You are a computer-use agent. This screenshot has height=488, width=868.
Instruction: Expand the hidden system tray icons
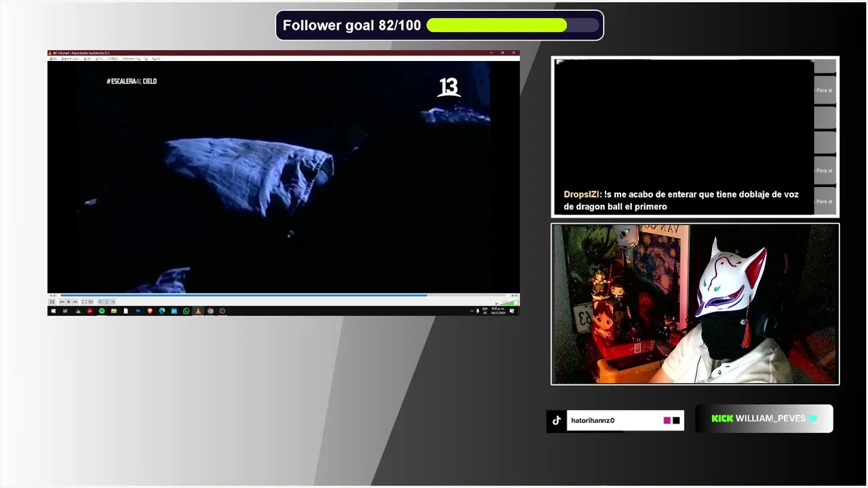pyautogui.click(x=472, y=311)
